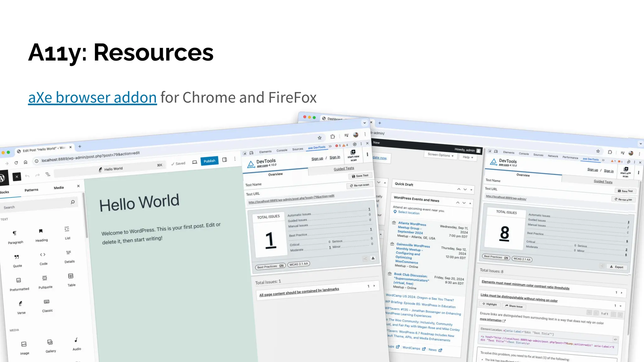Image resolution: width=644 pixels, height=362 pixels.
Task: Switch to the Media tab
Action: 59,188
